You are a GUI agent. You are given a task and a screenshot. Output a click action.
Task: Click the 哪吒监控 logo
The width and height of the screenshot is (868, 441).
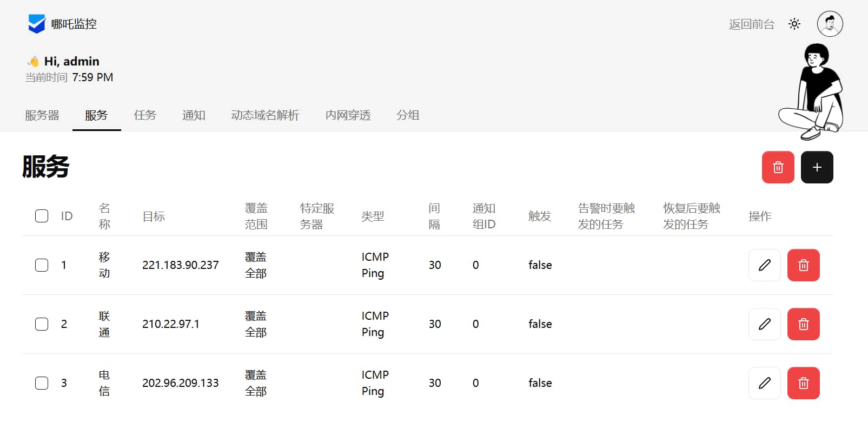[62, 24]
